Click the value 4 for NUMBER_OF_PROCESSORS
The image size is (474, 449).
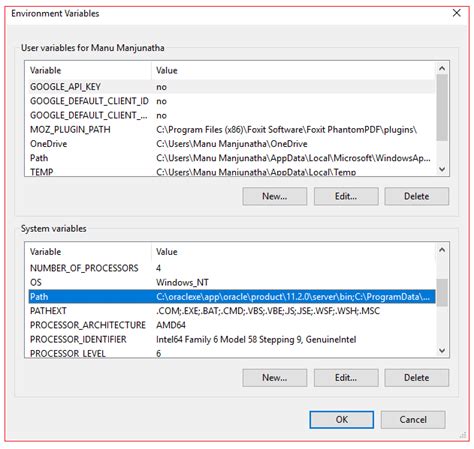(158, 268)
